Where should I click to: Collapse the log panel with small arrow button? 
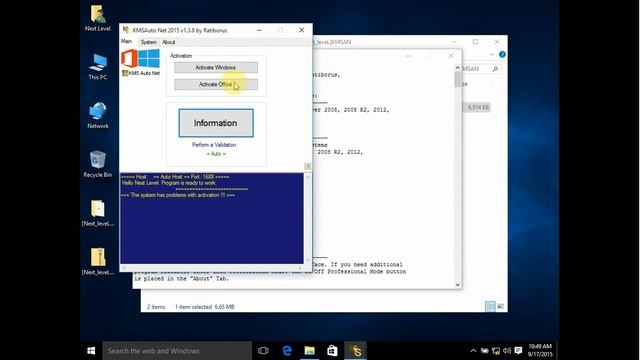308,166
